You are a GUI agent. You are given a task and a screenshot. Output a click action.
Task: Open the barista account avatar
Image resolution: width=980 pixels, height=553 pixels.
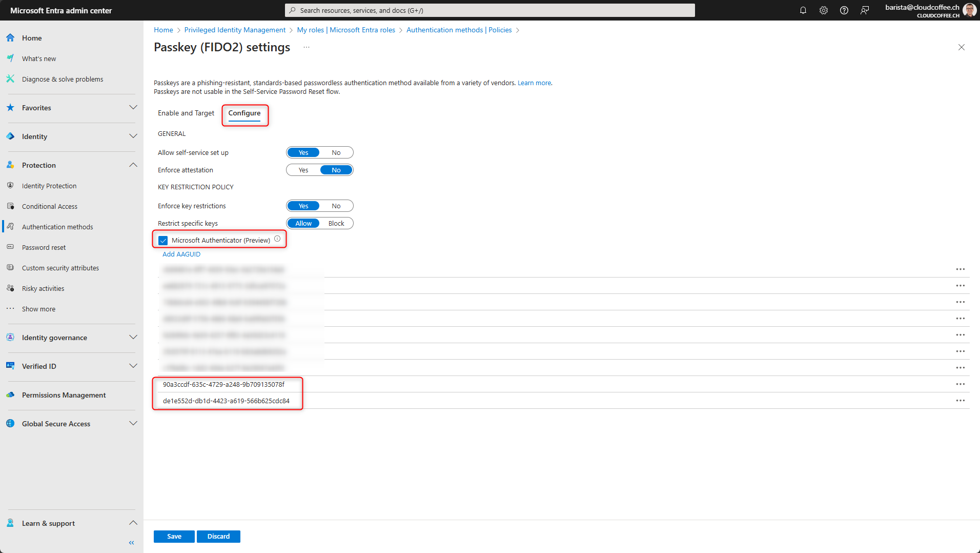(969, 10)
